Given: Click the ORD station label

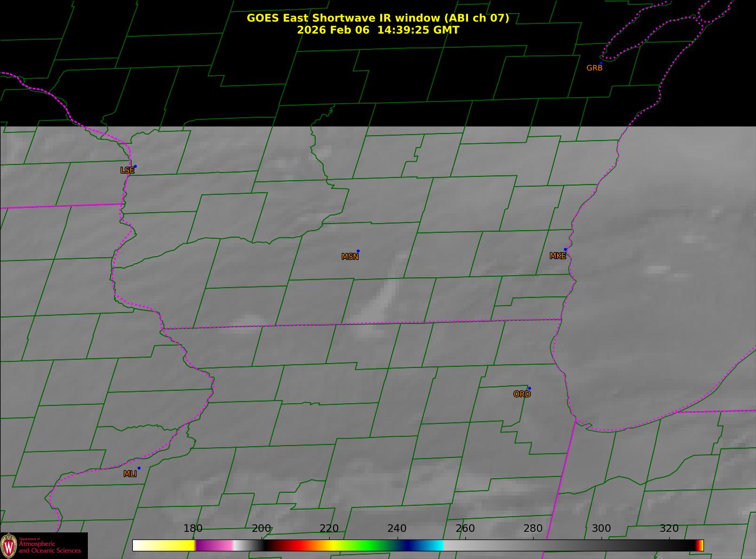Looking at the screenshot, I should 522,395.
